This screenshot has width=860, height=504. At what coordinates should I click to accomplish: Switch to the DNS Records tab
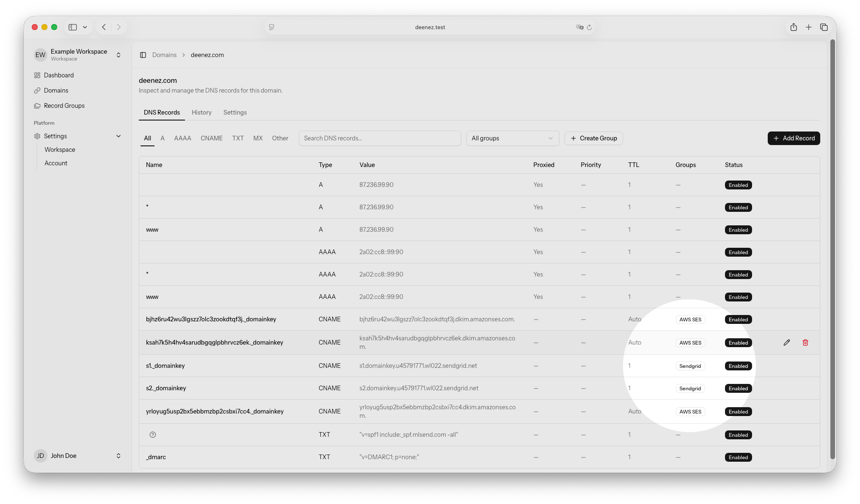pos(162,112)
